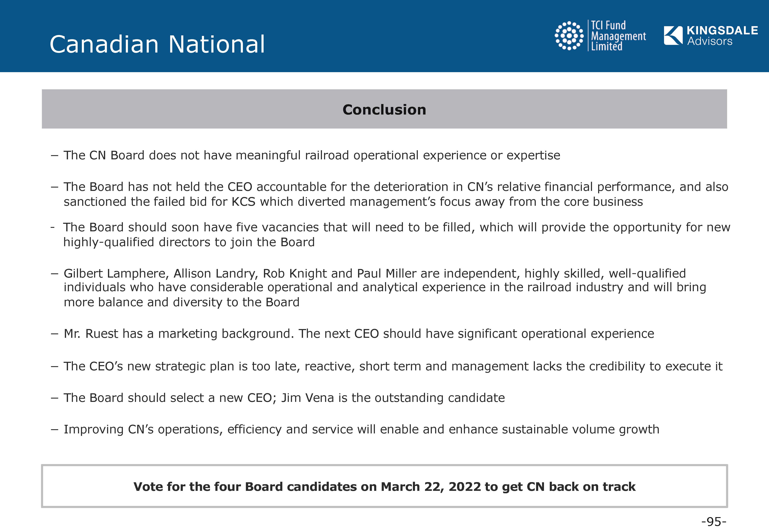Click the word "Conclusion" in the header
This screenshot has height=532, width=769.
pos(384,110)
